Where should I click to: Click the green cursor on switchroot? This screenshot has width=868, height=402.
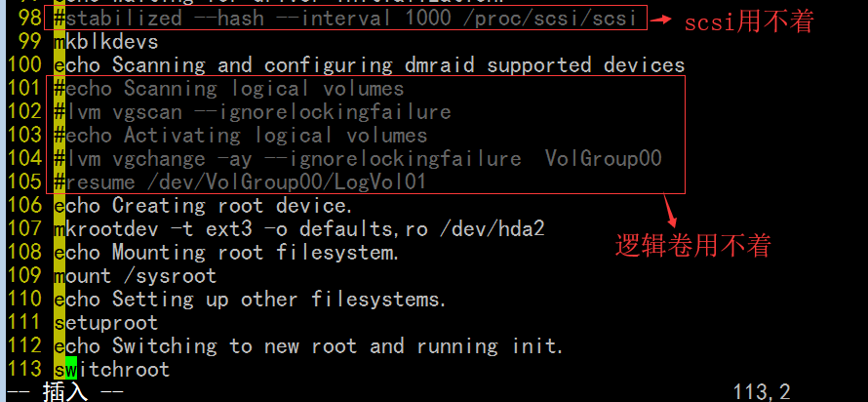pyautogui.click(x=71, y=369)
